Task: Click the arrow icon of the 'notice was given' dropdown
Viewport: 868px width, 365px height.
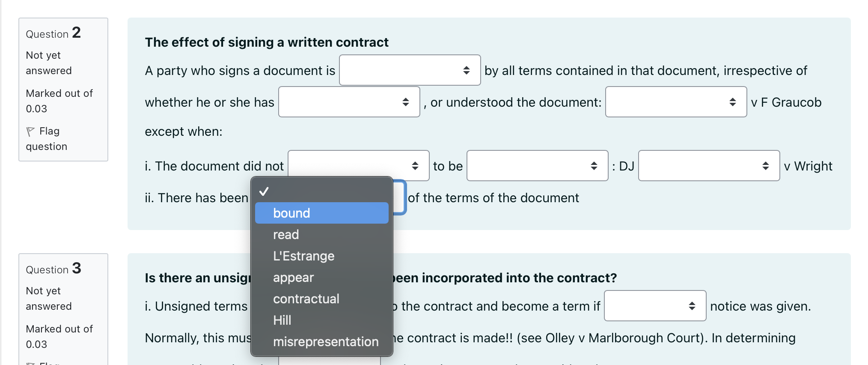Action: (x=692, y=306)
